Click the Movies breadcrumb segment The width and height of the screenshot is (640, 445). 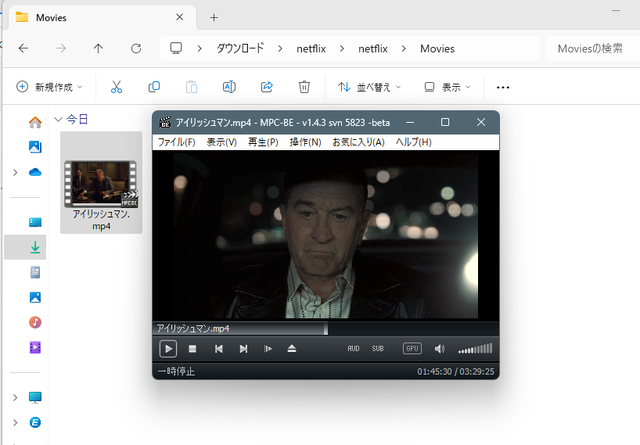[437, 49]
